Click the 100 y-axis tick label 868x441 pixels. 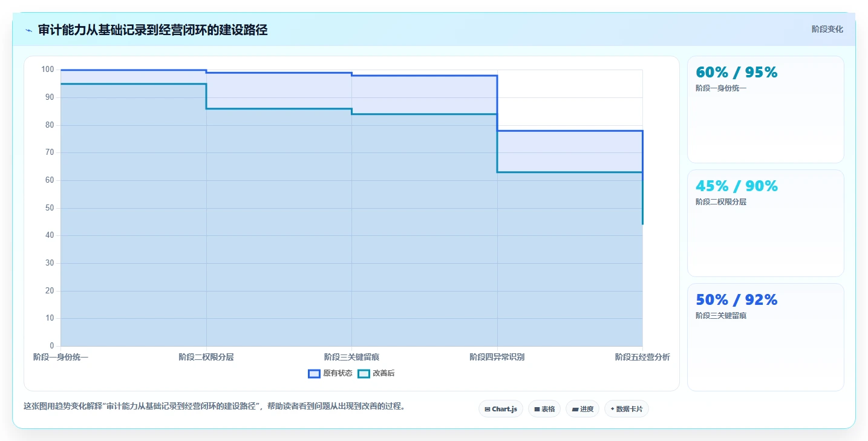pos(48,70)
